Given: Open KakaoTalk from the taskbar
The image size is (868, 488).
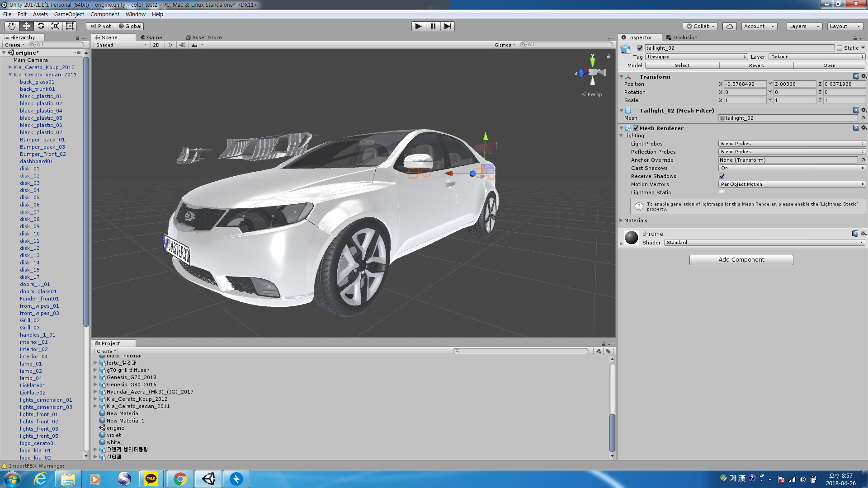Looking at the screenshot, I should coord(151,479).
